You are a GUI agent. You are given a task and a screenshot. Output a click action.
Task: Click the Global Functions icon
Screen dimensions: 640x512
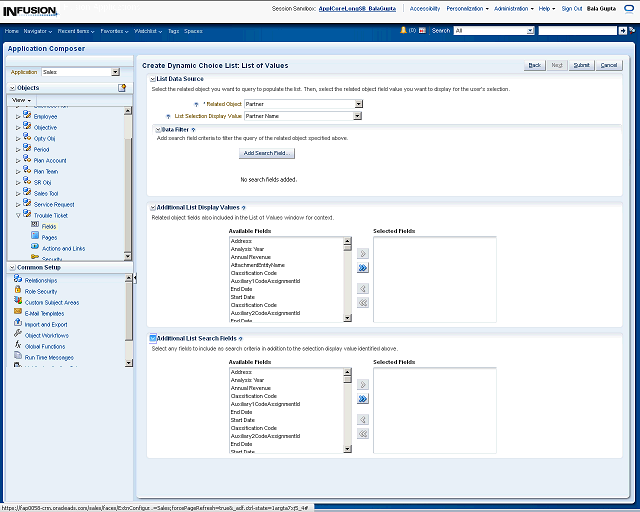pyautogui.click(x=18, y=346)
